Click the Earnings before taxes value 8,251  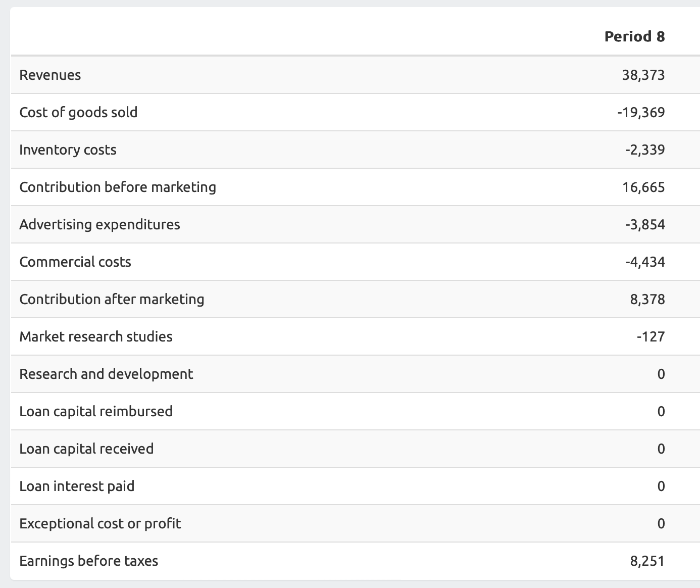pos(647,561)
